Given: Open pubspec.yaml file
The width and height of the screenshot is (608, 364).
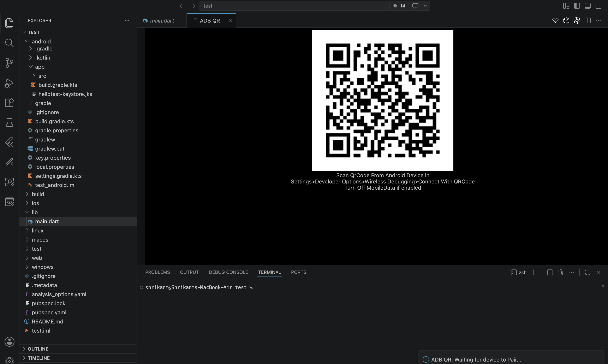Looking at the screenshot, I should pyautogui.click(x=78, y=312).
